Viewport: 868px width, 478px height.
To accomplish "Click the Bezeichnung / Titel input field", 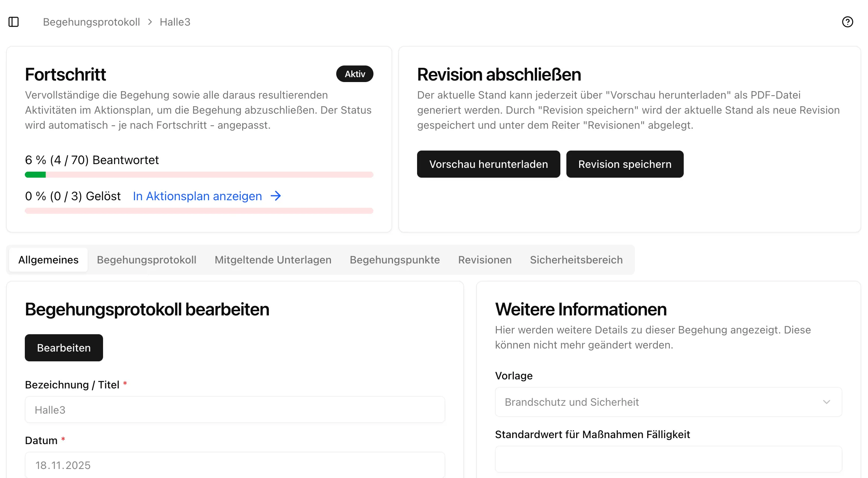I will [235, 409].
